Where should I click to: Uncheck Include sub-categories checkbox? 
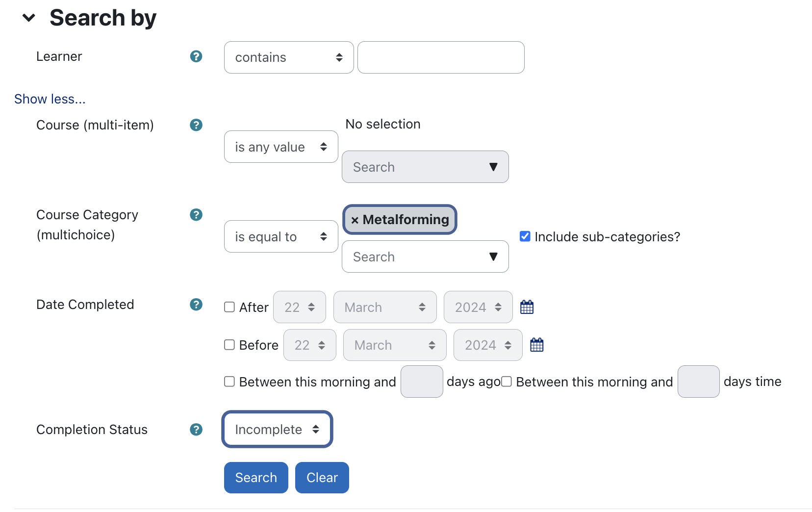click(525, 236)
